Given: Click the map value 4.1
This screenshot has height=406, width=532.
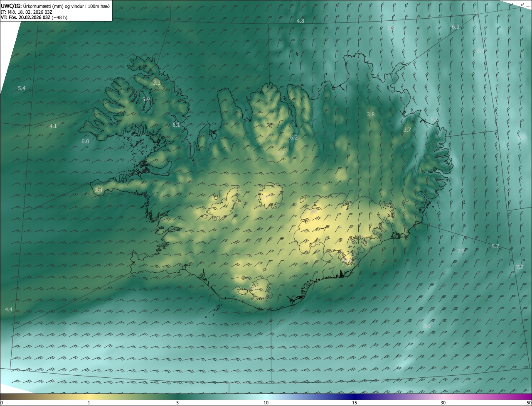Looking at the screenshot, I should coord(53,126).
